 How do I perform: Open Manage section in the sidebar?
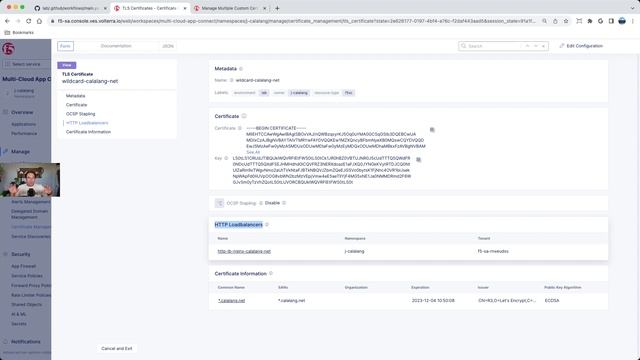point(20,151)
